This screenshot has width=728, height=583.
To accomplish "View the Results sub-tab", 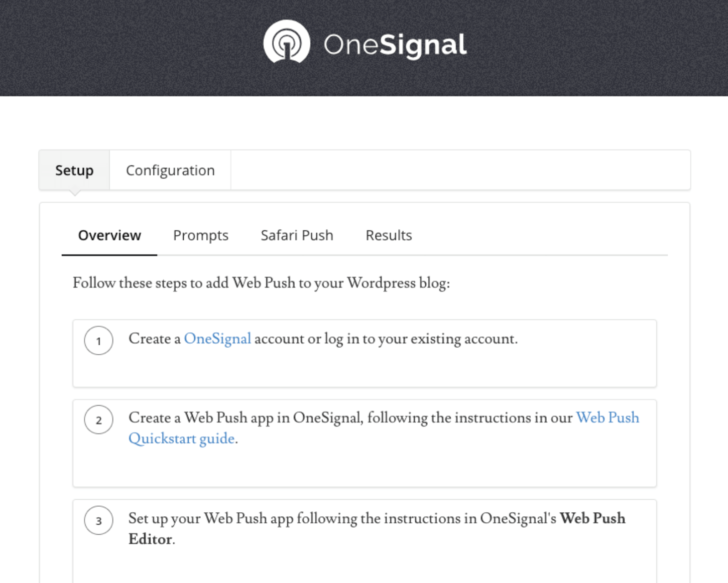I will point(389,235).
